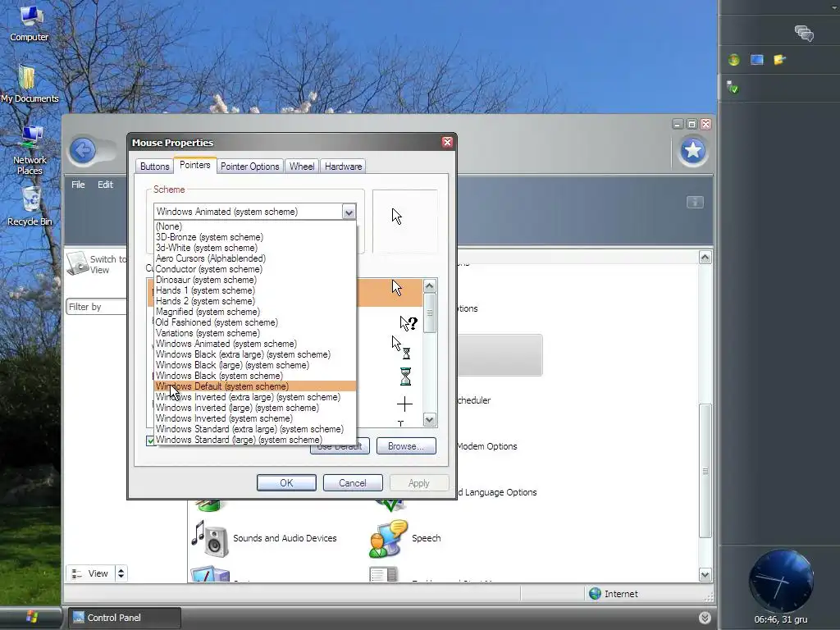Click the pointer list scroll down arrow
Screen dimensions: 840x630
click(430, 419)
